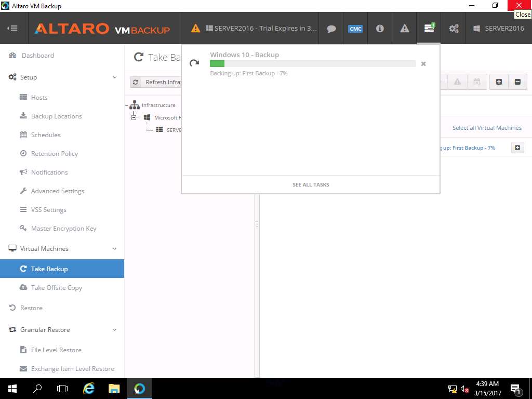Viewport: 532px width, 399px height.
Task: Launch Internet Explorer from taskbar
Action: coord(89,389)
